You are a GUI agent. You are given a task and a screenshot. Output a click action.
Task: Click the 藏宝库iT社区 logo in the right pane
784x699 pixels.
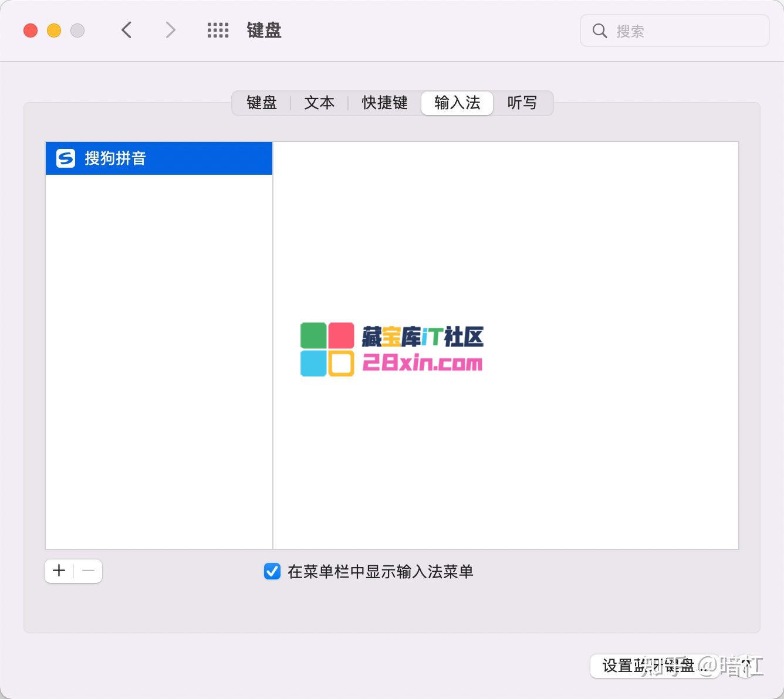pyautogui.click(x=391, y=349)
